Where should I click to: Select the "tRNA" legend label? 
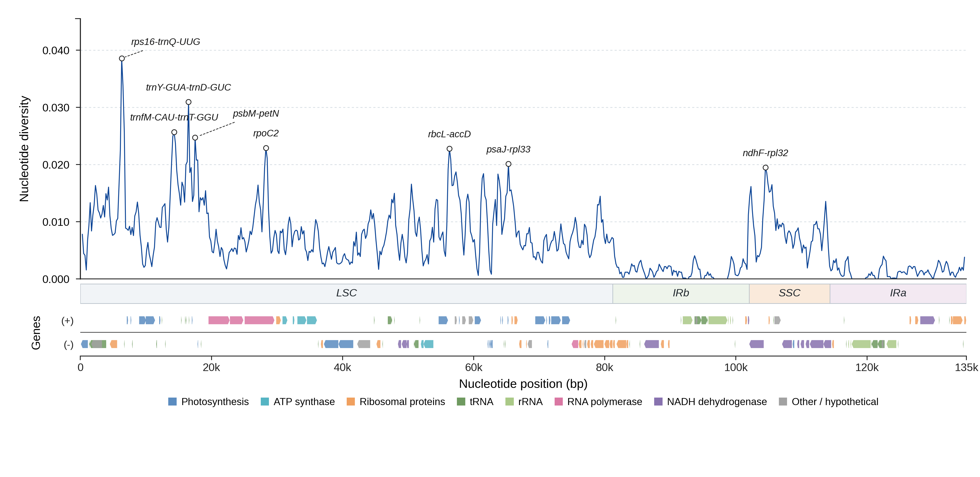pos(481,402)
